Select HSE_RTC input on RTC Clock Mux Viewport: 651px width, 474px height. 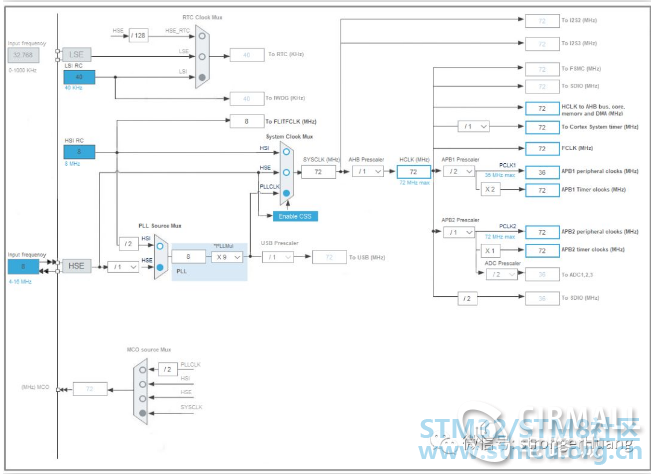point(202,36)
